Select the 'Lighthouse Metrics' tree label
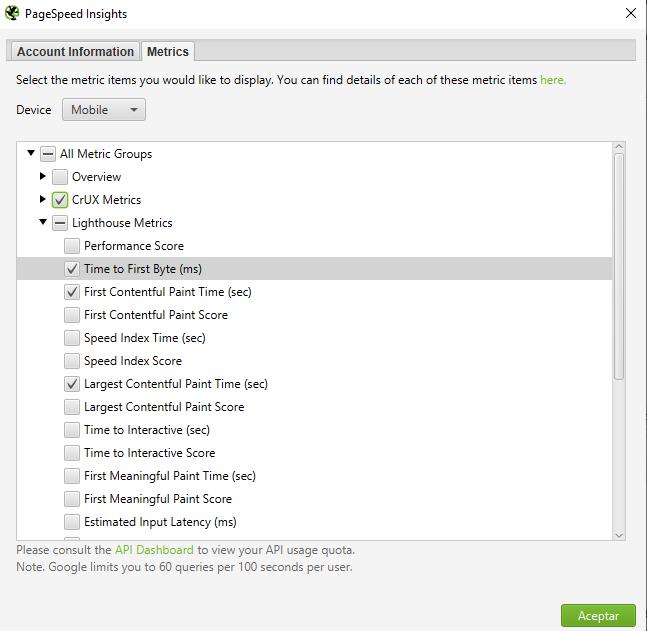 point(122,223)
